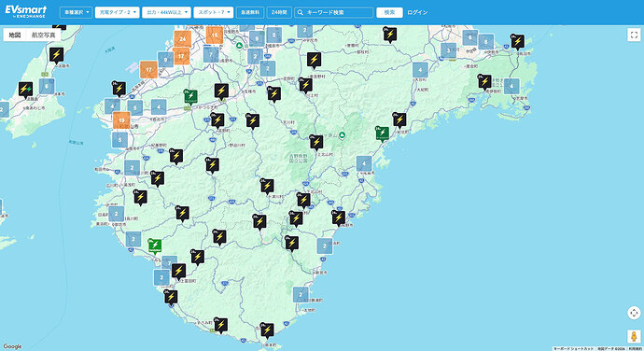This screenshot has width=644, height=351.
Task: Toggle fullscreen map view icon
Action: click(634, 35)
